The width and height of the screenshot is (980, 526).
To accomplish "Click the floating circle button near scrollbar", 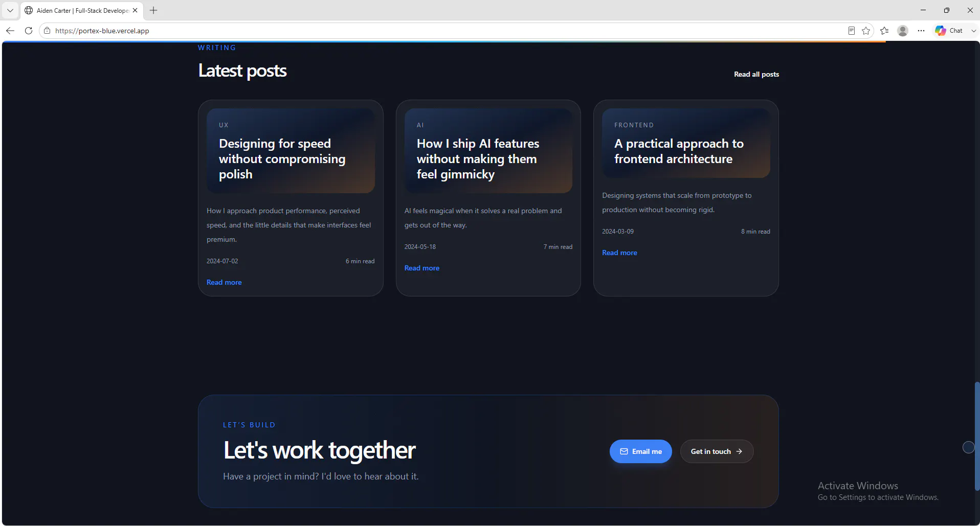I will (x=969, y=447).
